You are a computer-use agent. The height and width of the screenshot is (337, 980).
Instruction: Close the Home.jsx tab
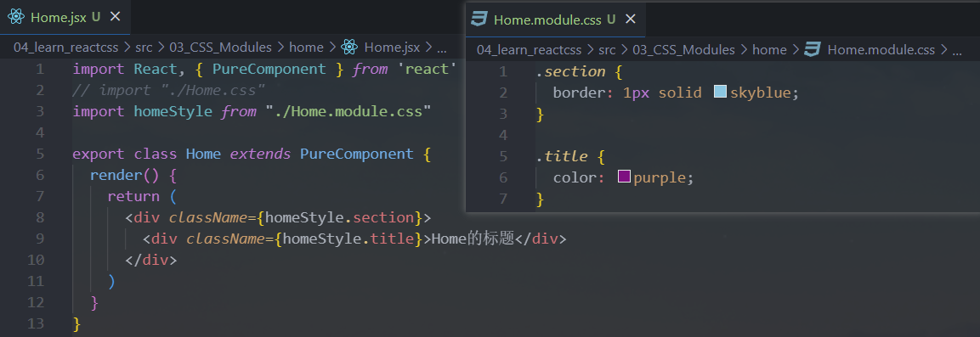(115, 17)
